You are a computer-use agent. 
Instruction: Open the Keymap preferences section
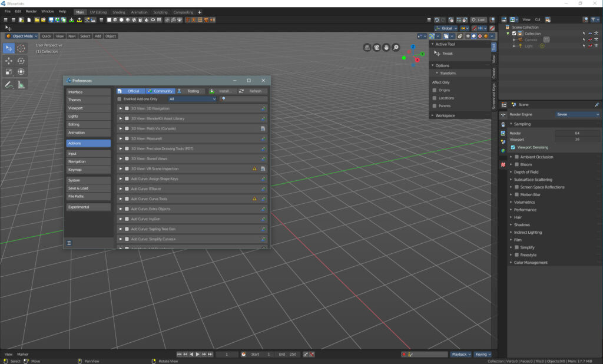pos(88,170)
